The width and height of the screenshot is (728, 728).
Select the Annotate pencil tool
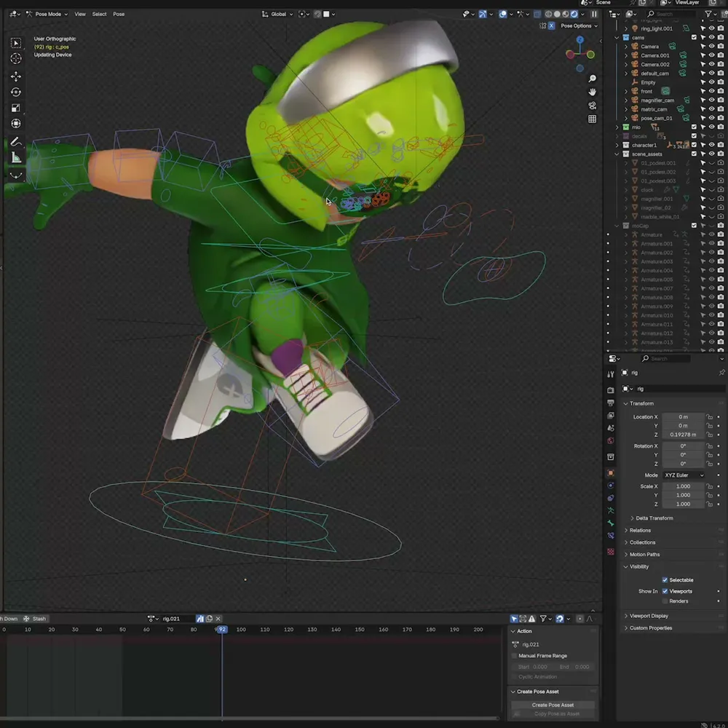[16, 142]
